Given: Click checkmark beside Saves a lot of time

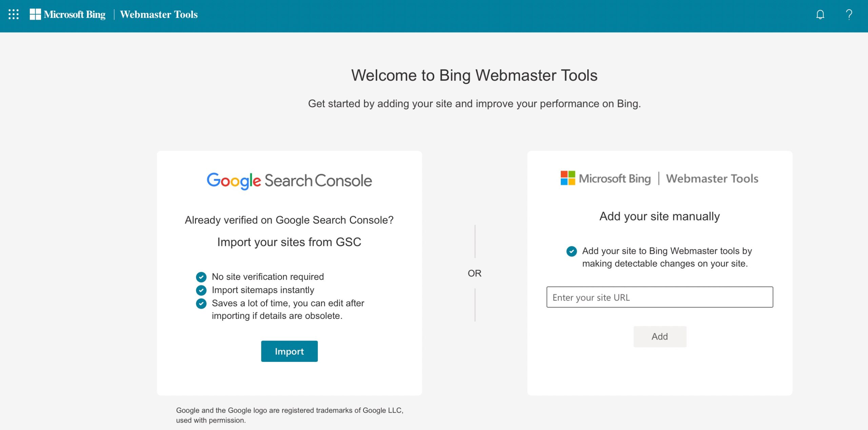Looking at the screenshot, I should point(201,304).
